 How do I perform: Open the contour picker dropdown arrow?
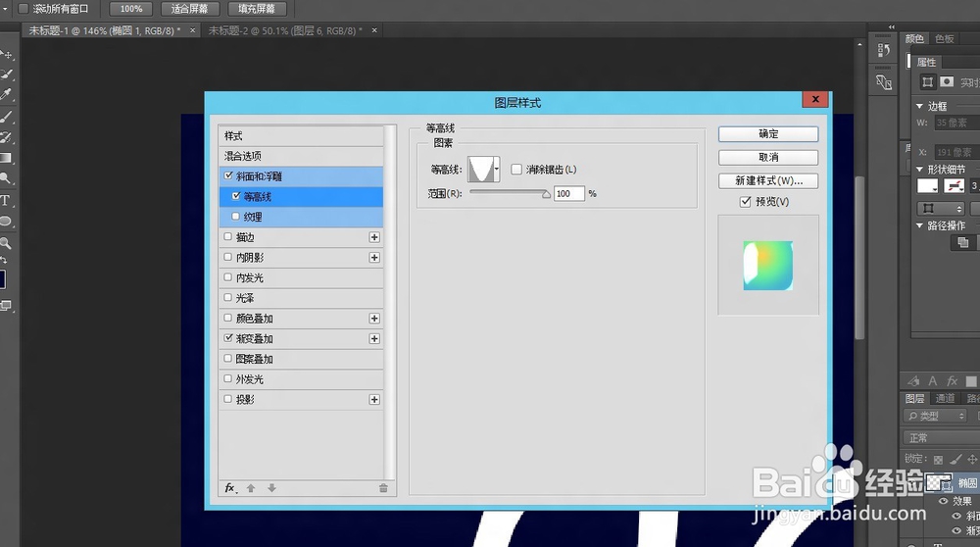click(496, 170)
